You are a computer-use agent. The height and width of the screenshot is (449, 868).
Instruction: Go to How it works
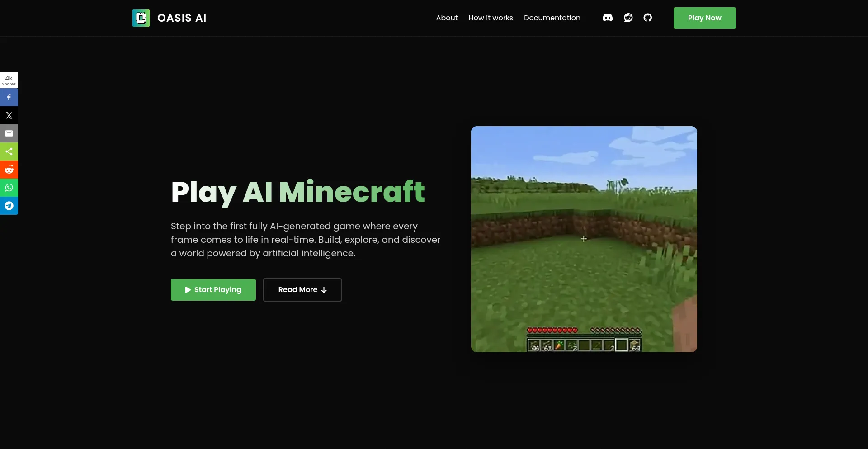[x=491, y=18]
